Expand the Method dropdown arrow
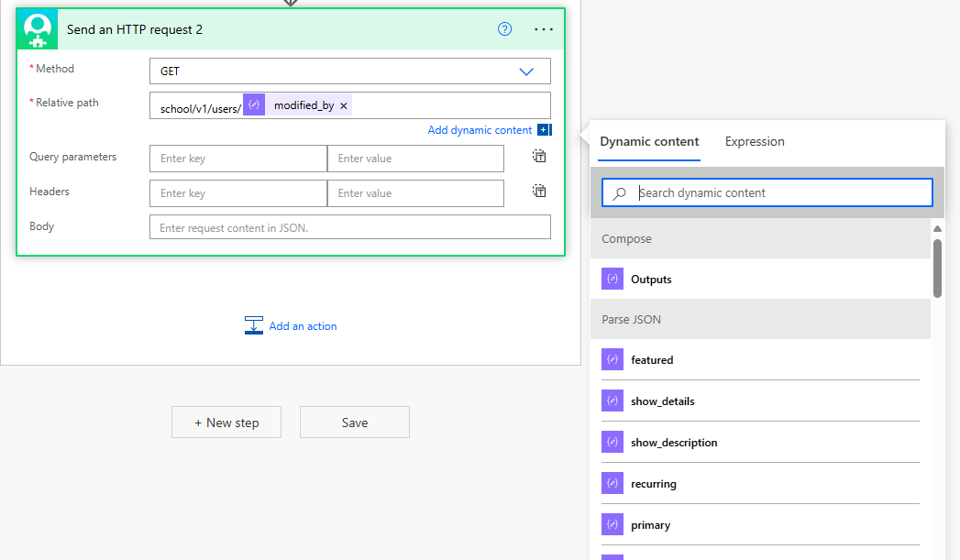Image resolution: width=960 pixels, height=560 pixels. click(526, 71)
